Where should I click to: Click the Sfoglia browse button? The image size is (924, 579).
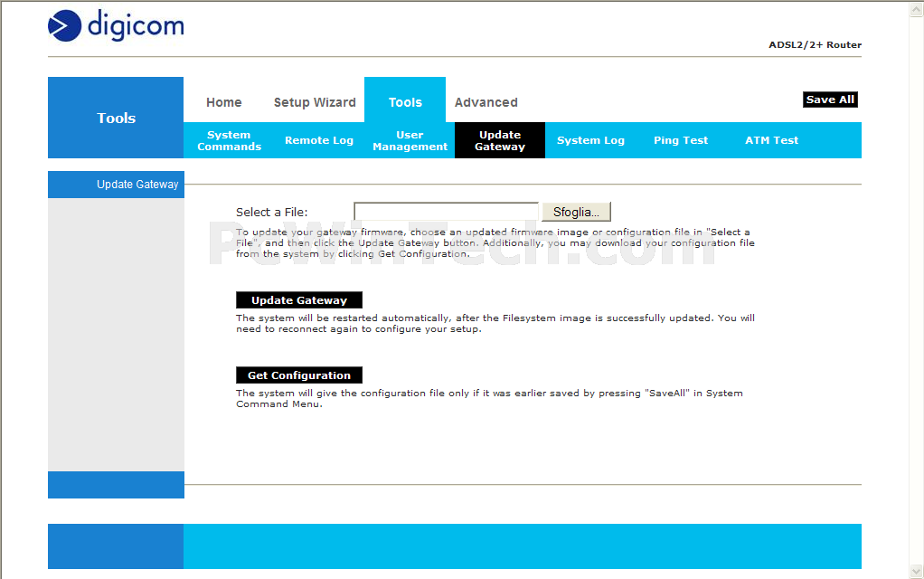pyautogui.click(x=576, y=212)
